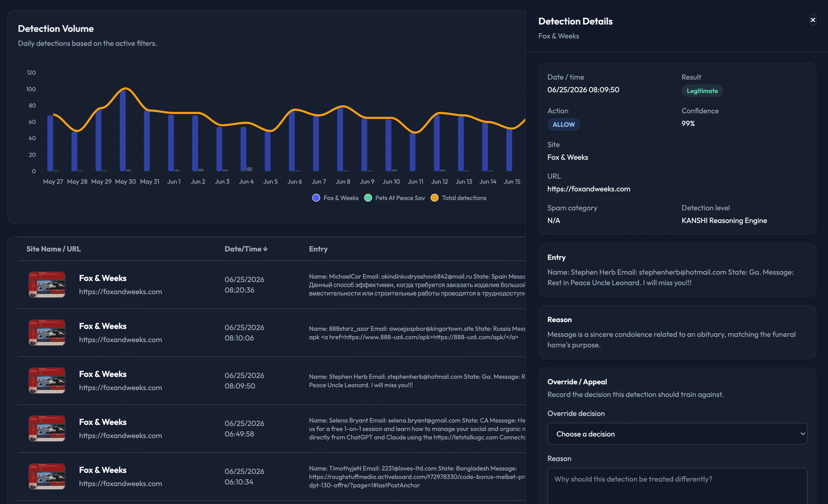This screenshot has height=504, width=828.
Task: Open thumbnail for the 06:10:34 detection row
Action: point(47,476)
